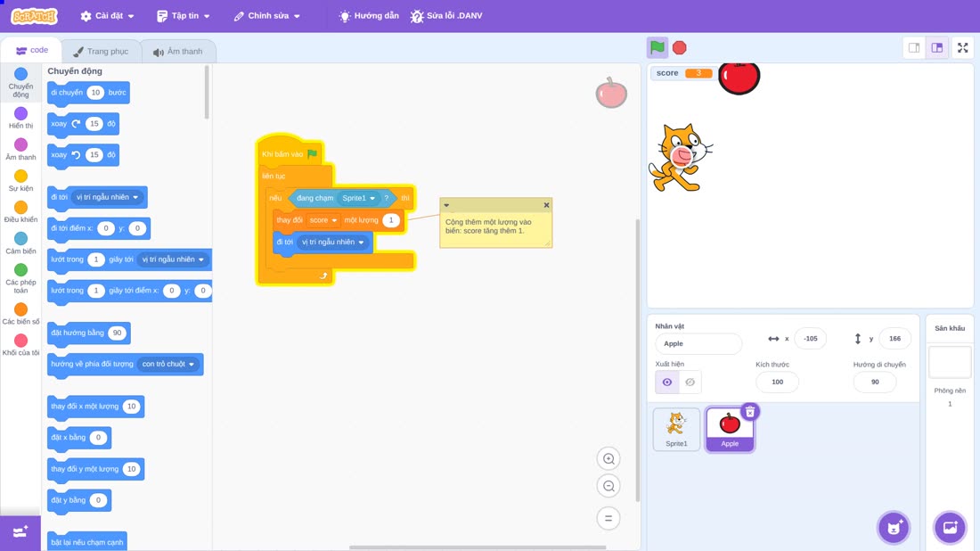Select the Sự kiện block category

click(x=20, y=180)
